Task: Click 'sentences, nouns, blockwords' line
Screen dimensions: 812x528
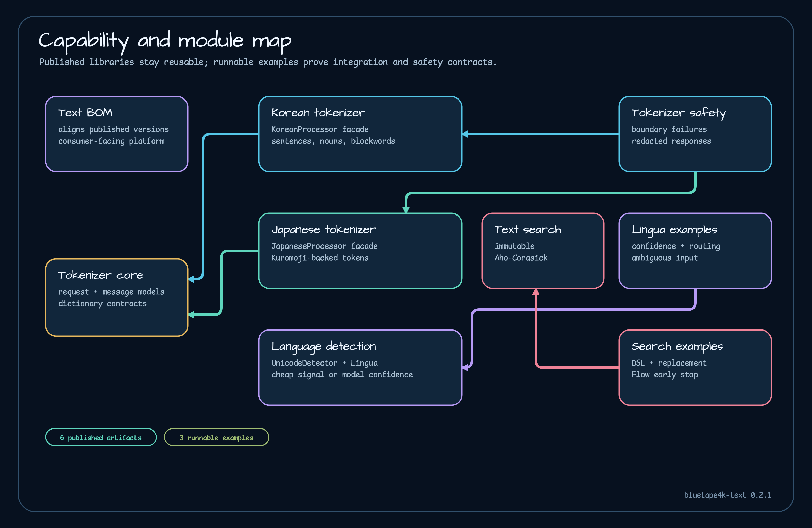Action: 333,141
